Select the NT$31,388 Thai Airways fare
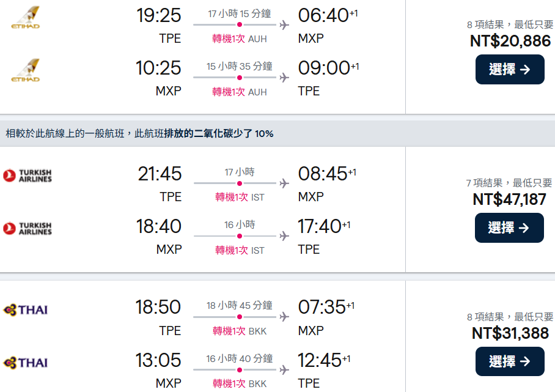This screenshot has width=555, height=392. [510, 361]
